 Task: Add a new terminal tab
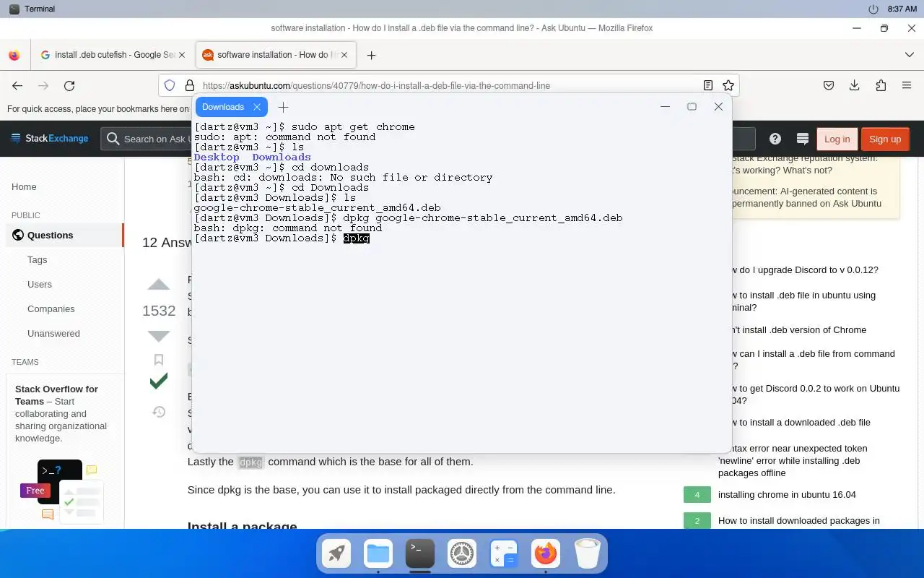[283, 107]
